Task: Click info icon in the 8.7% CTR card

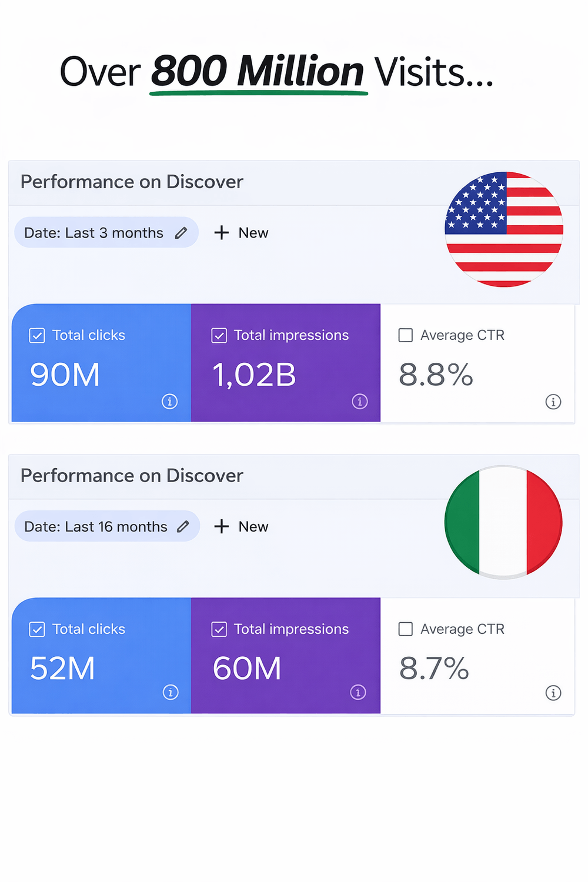Action: click(x=553, y=693)
